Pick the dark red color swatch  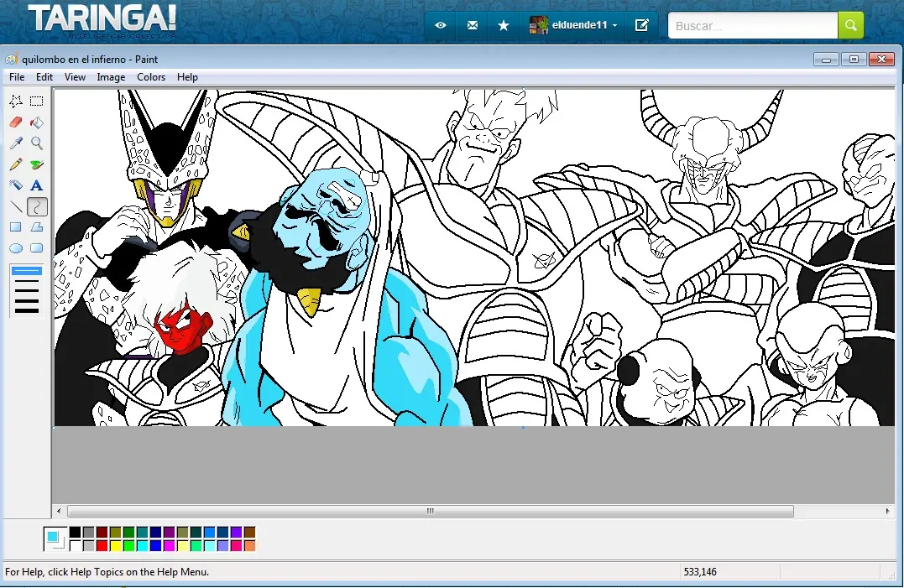click(x=102, y=532)
